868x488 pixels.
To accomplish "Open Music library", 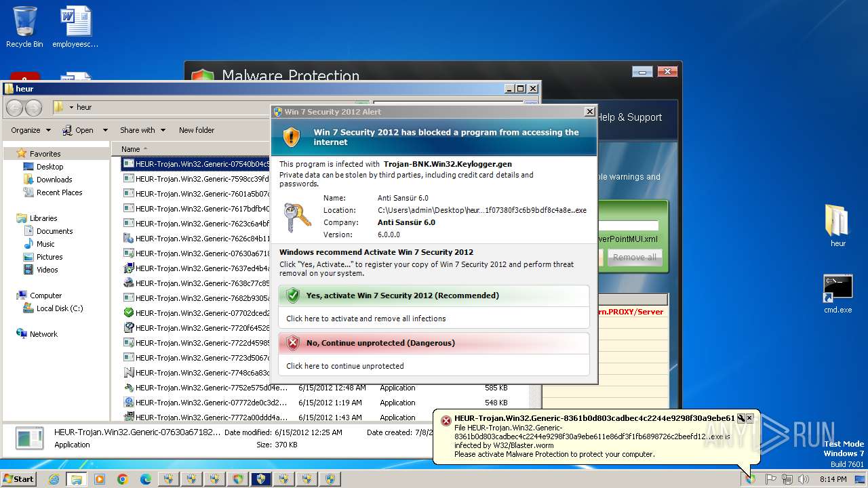I will click(45, 244).
